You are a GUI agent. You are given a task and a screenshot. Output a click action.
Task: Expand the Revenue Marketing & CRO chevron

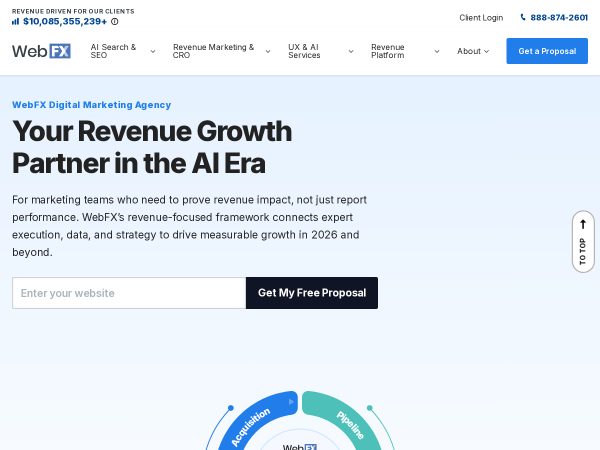[x=268, y=51]
